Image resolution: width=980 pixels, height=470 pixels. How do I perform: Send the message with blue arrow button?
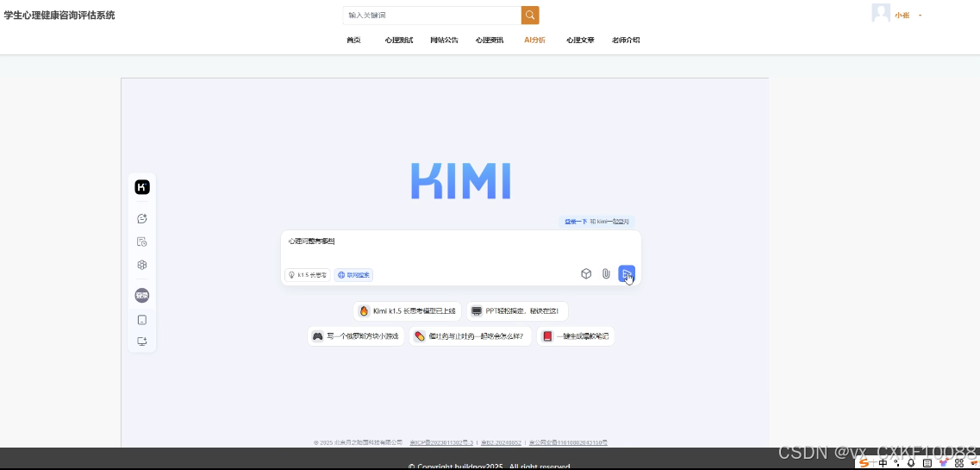[x=627, y=273]
